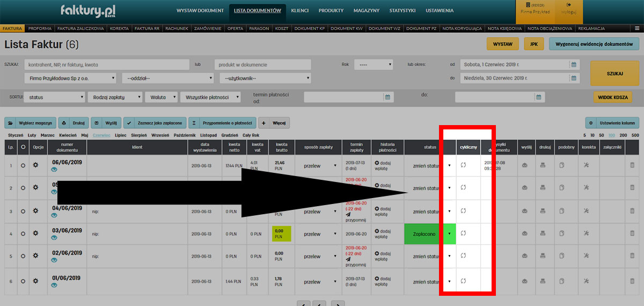
Task: Click the cyclic invoice icon in row 1
Action: point(463,165)
